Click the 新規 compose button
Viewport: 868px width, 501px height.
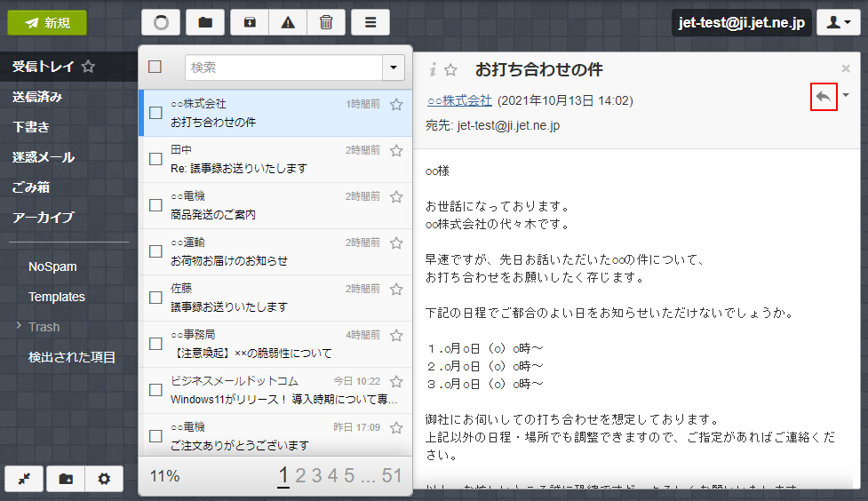click(x=47, y=23)
